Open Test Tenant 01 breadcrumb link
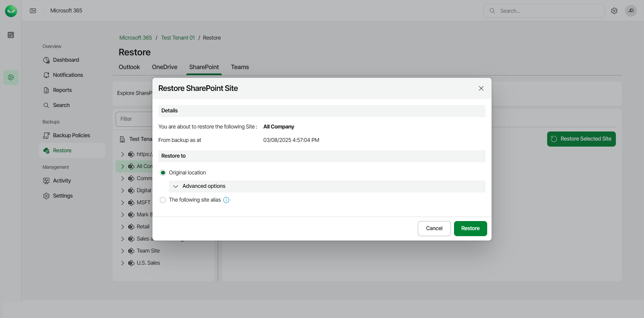 [x=178, y=38]
